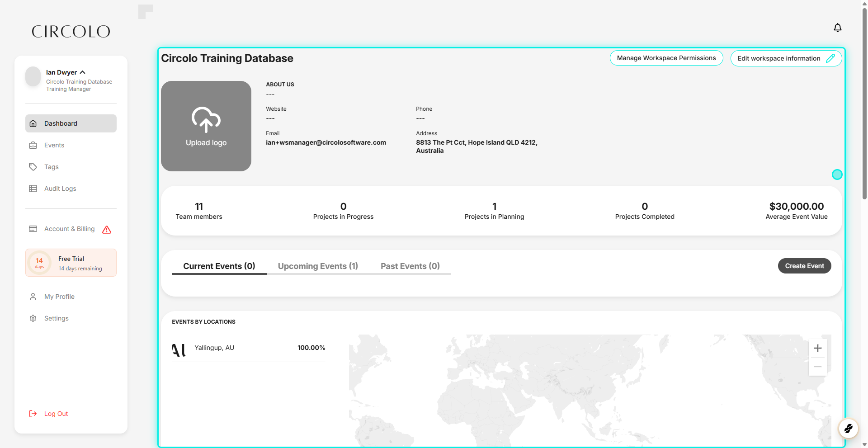Screen dimensions: 868x448
Task: Click the Log Out arrow icon
Action: pyautogui.click(x=33, y=414)
